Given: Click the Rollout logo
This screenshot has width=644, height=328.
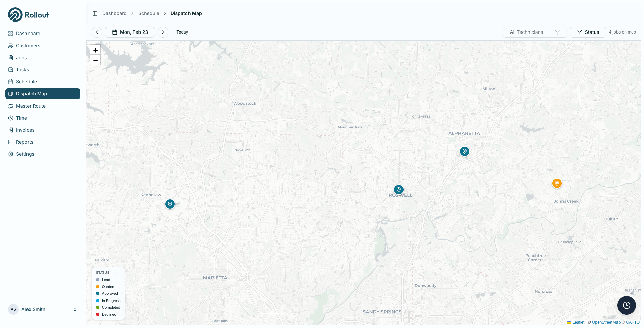Looking at the screenshot, I should click(x=29, y=15).
